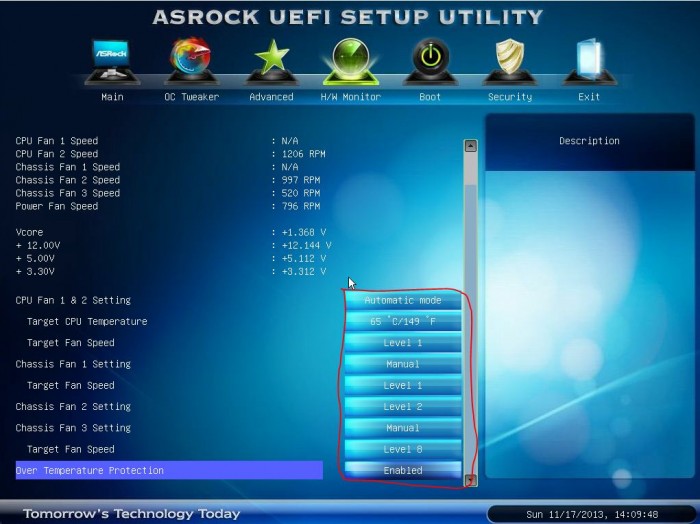Open the Level 8 Target Fan Speed dropdown
Viewport: 700px width, 524px height.
(x=403, y=449)
